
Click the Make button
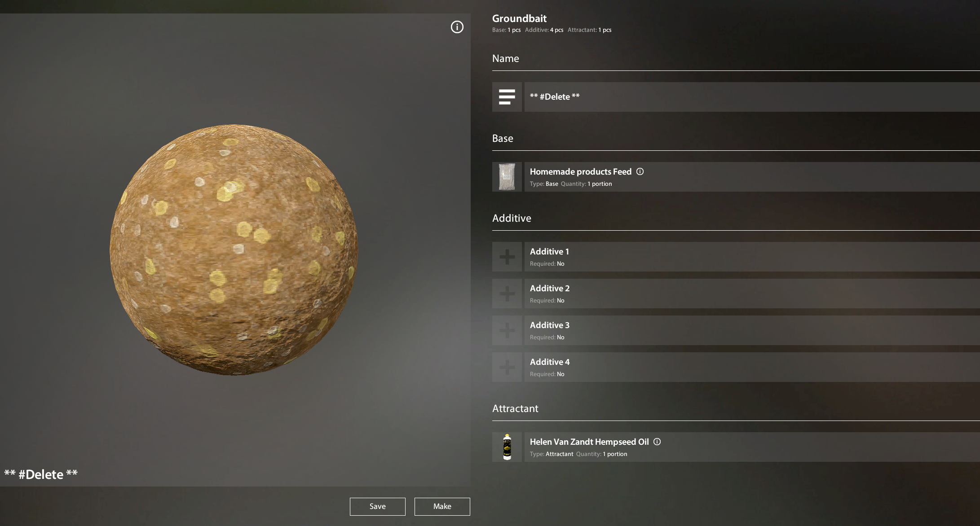tap(442, 506)
